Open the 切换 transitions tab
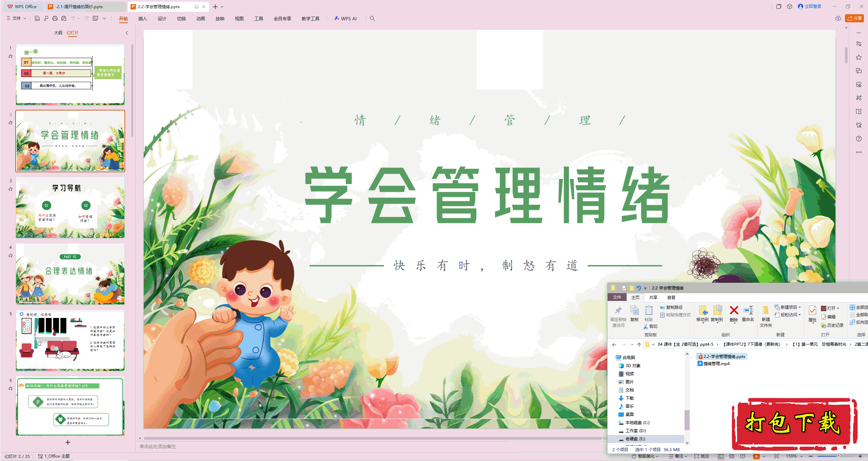The width and height of the screenshot is (868, 461). coord(181,19)
